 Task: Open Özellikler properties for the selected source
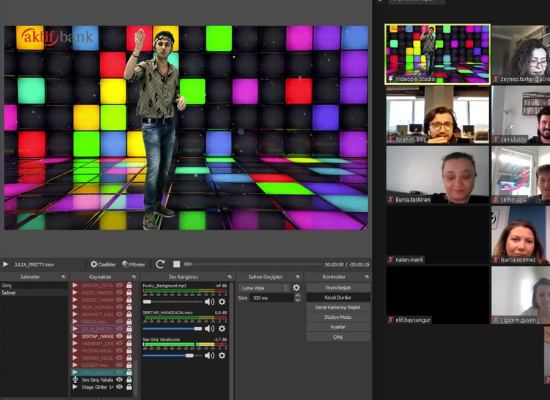pos(103,264)
